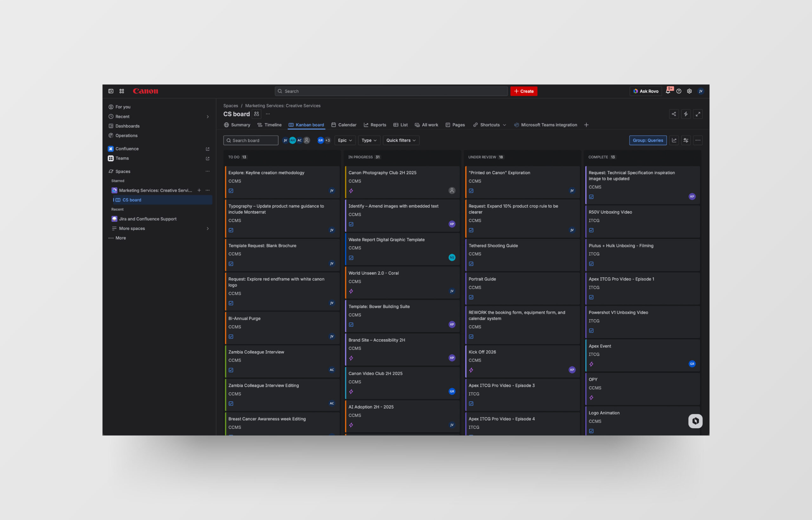812x520 pixels.
Task: Open the view settings sliders icon
Action: (x=685, y=140)
